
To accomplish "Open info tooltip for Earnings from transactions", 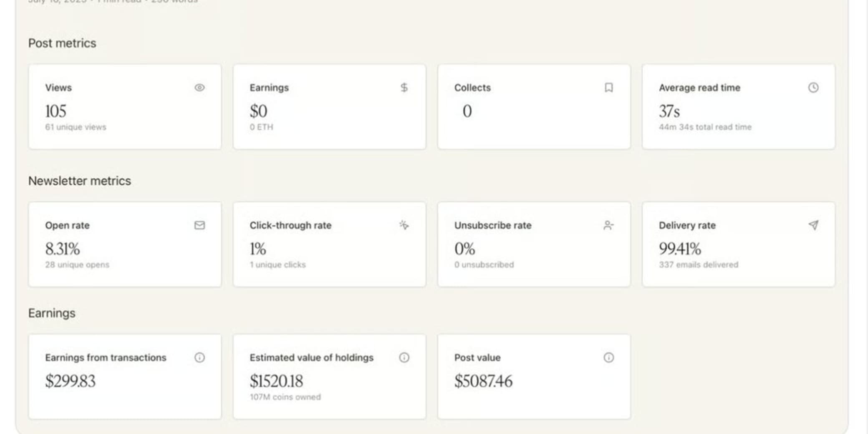I will (x=199, y=358).
